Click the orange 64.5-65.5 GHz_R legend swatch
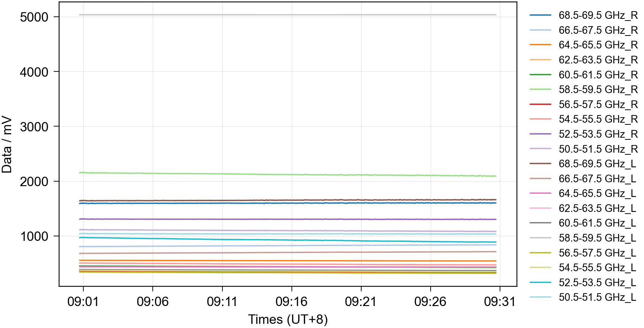644x328 pixels. (x=540, y=45)
